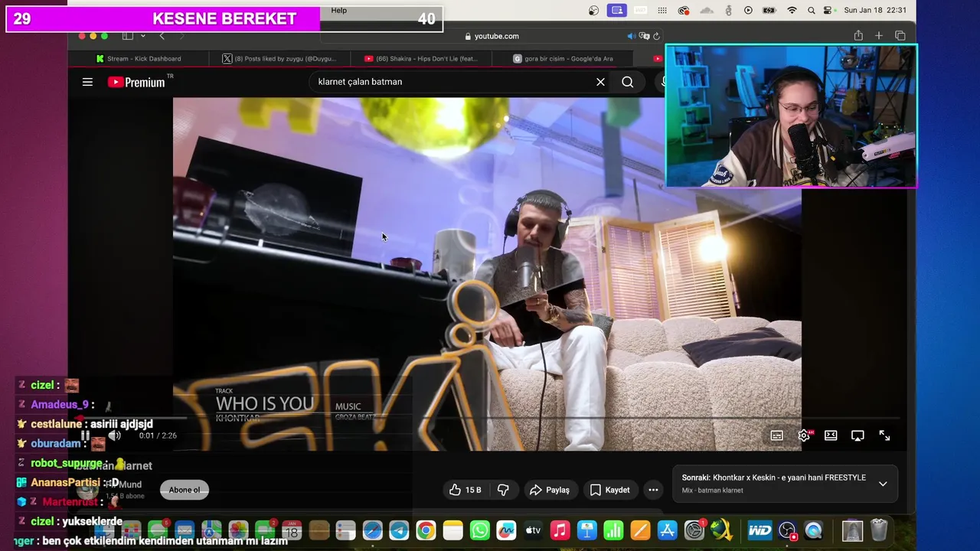This screenshot has height=551, width=980.
Task: Switch to 'gora bir cisim' Google tab
Action: [x=563, y=58]
